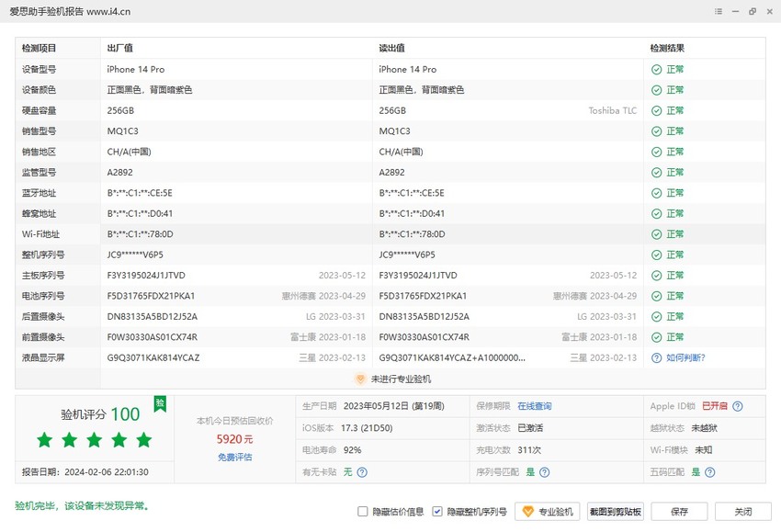Enable the 隐藏估价信息 checkbox
The height and width of the screenshot is (532, 781).
pos(363,512)
